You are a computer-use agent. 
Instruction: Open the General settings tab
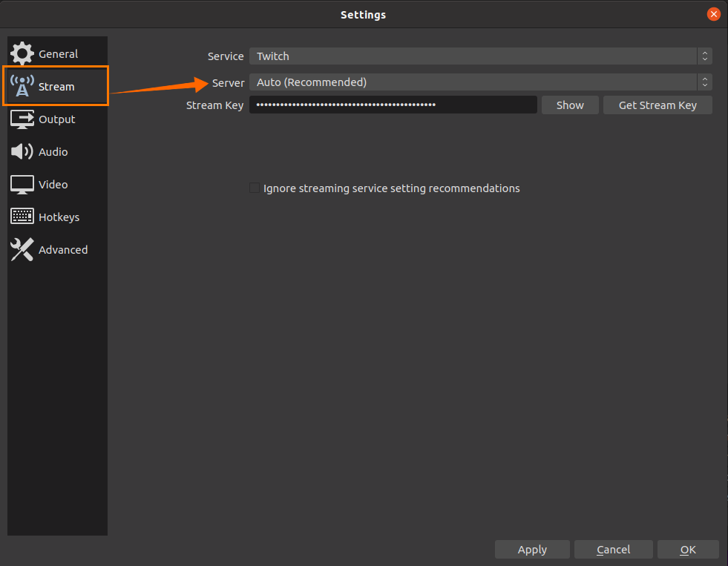[58, 54]
